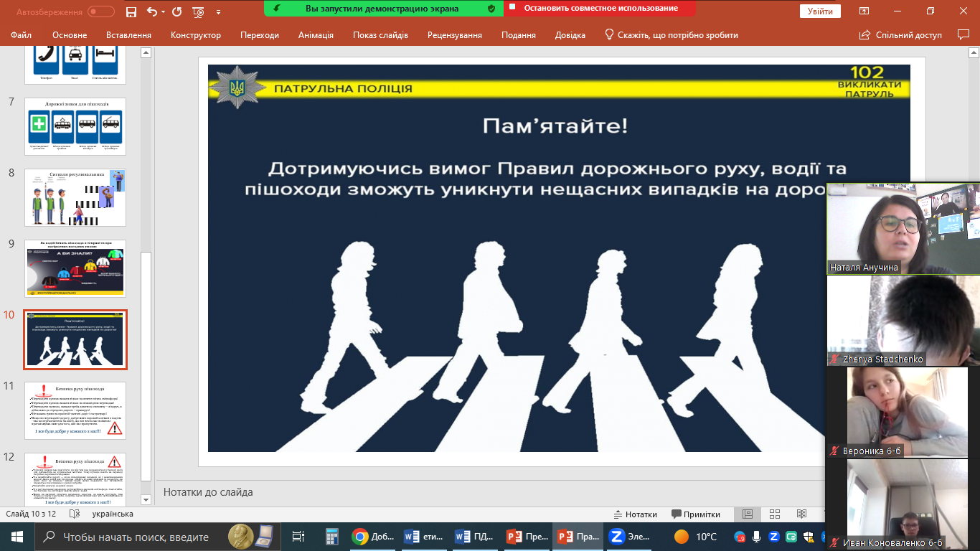Click the Спільний доступ share button
980x551 pixels.
pyautogui.click(x=900, y=34)
